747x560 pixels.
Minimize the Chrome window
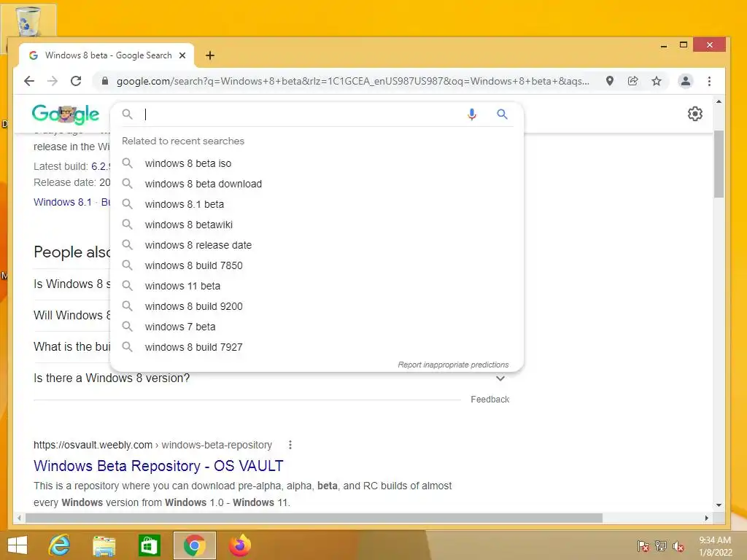pos(664,45)
